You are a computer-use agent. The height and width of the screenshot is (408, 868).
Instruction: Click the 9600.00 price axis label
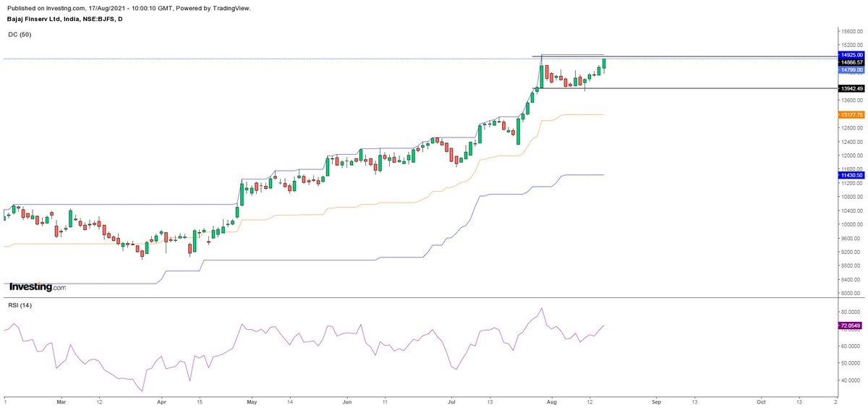[x=851, y=238]
